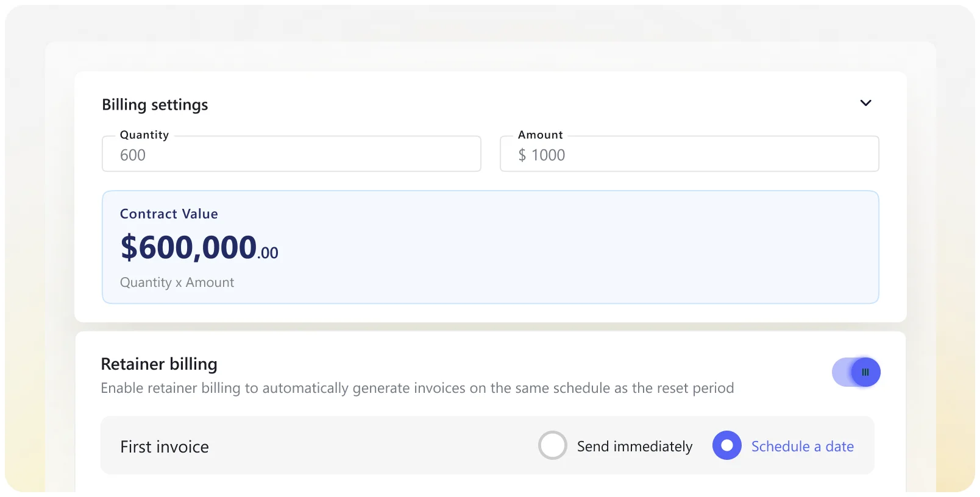Screen dimensions: 980x497
Task: Click the 1000 value in Amount
Action: tap(549, 155)
